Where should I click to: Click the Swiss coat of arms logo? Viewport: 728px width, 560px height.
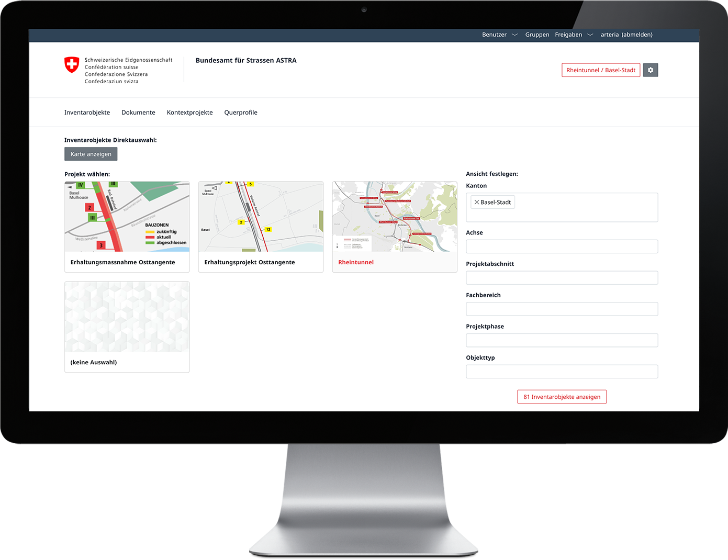pyautogui.click(x=72, y=65)
